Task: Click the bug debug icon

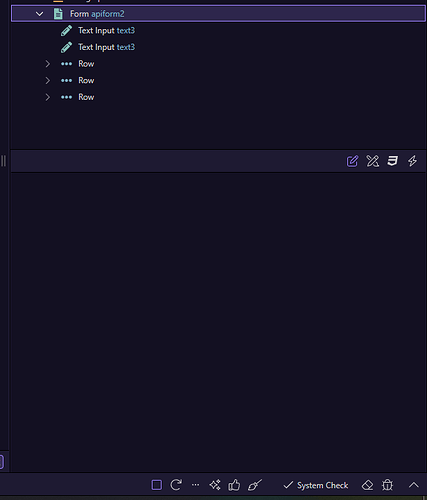Action: (387, 485)
